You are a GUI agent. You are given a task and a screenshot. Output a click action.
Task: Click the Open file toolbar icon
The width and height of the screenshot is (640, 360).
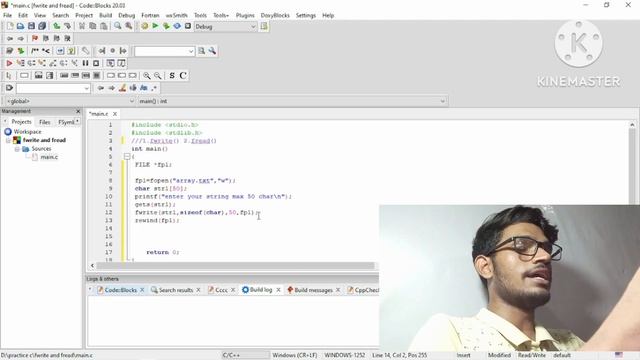pos(20,26)
